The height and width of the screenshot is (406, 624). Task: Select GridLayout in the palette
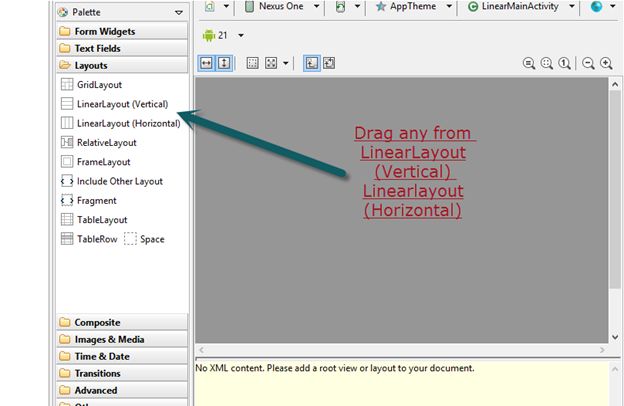[x=92, y=85]
